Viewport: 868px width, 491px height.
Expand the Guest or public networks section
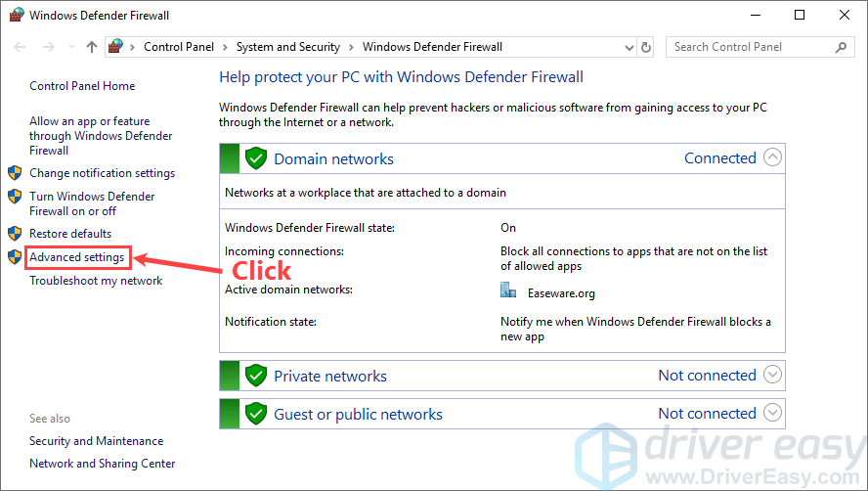772,413
